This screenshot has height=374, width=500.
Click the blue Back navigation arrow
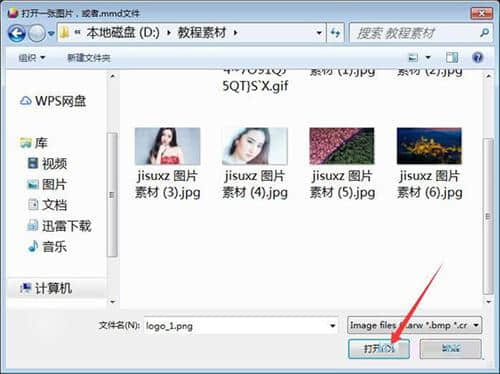[17, 33]
